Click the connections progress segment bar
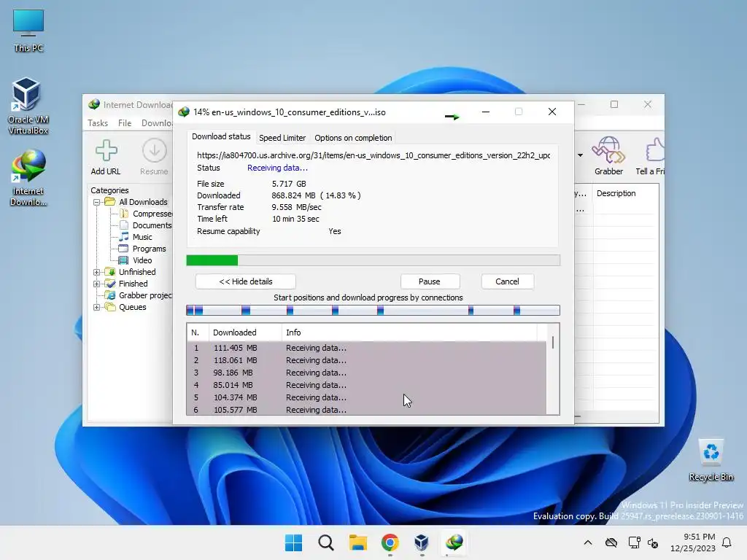Viewport: 747px width, 560px height. click(373, 311)
